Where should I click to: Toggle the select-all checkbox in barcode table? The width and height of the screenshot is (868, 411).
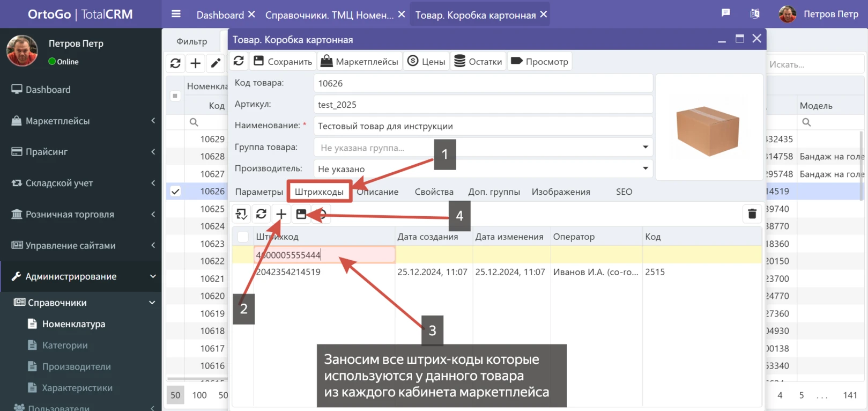(x=243, y=237)
